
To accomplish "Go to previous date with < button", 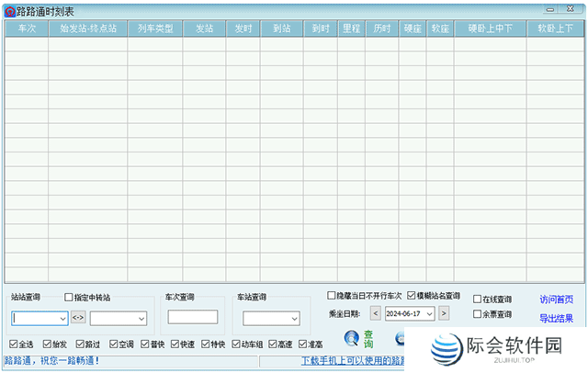I will click(x=376, y=313).
